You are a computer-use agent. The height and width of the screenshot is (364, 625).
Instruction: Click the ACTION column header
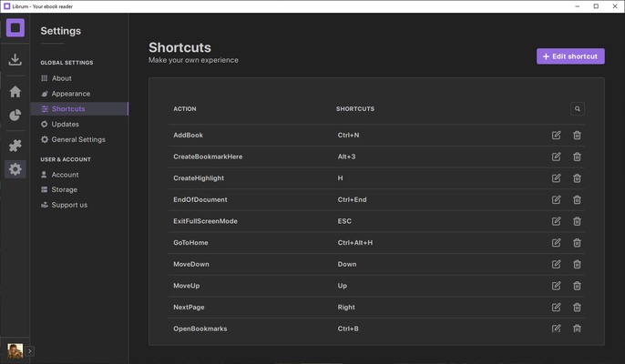(x=185, y=108)
